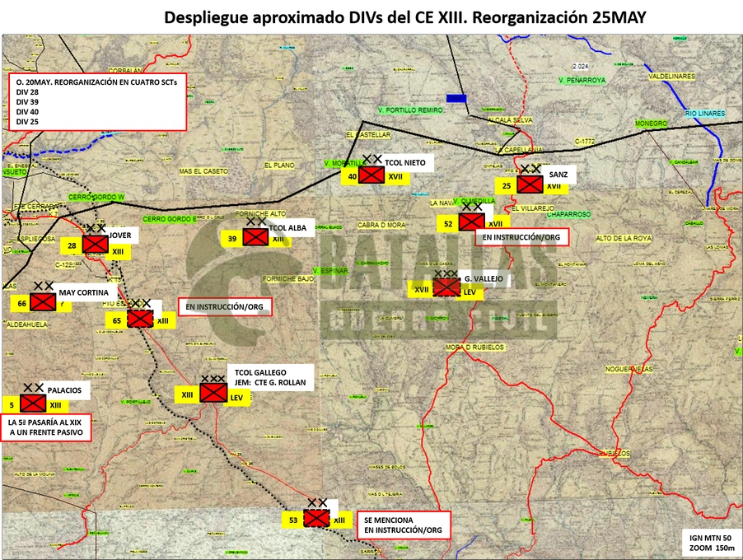Click the yellow 28 number label
The image size is (743, 560).
point(72,245)
